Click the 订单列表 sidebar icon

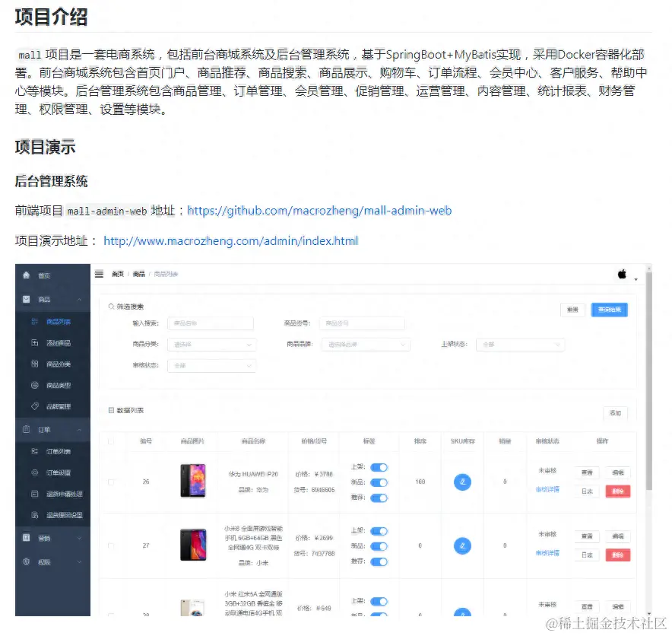tap(35, 451)
